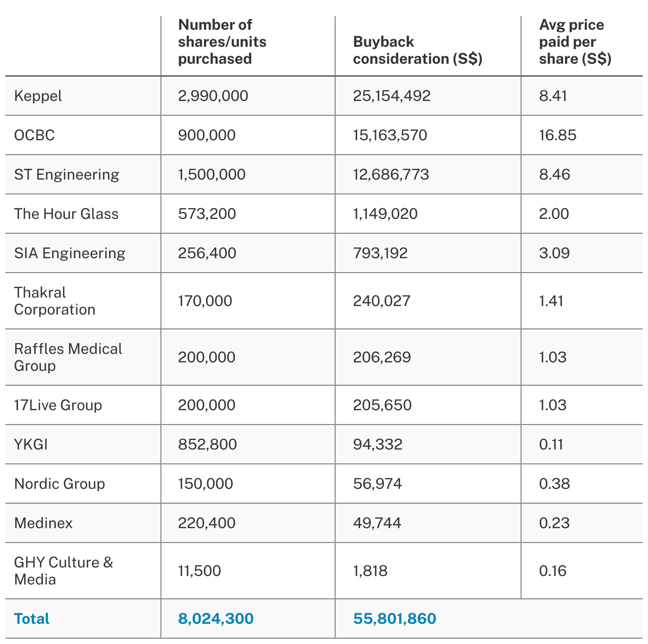Screen dimensions: 648x644
Task: Click Nordic Group average price 0.38
Action: (555, 484)
